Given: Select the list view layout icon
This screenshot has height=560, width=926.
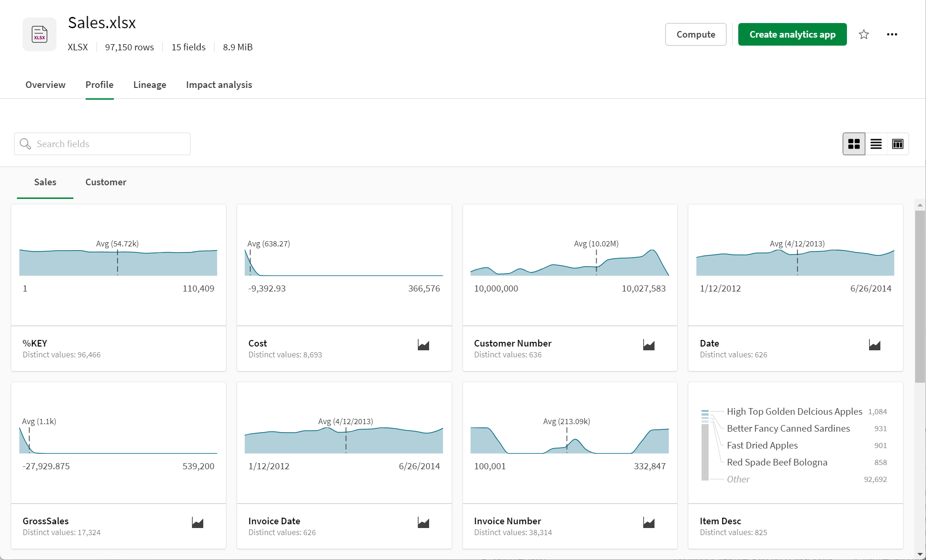Looking at the screenshot, I should [876, 143].
